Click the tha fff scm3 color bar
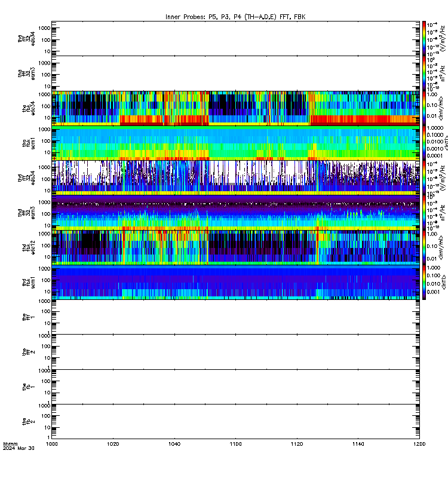 (424, 73)
